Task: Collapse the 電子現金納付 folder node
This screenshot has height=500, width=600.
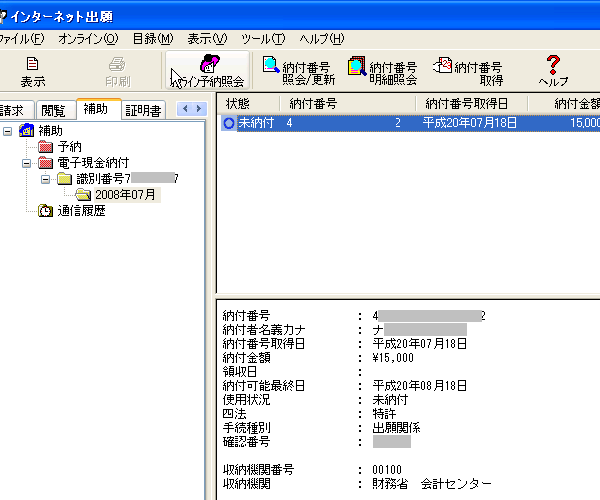Action: click(x=27, y=163)
